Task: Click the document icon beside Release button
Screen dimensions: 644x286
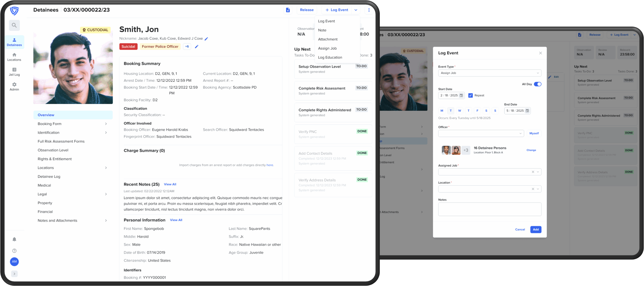Action: coord(288,10)
